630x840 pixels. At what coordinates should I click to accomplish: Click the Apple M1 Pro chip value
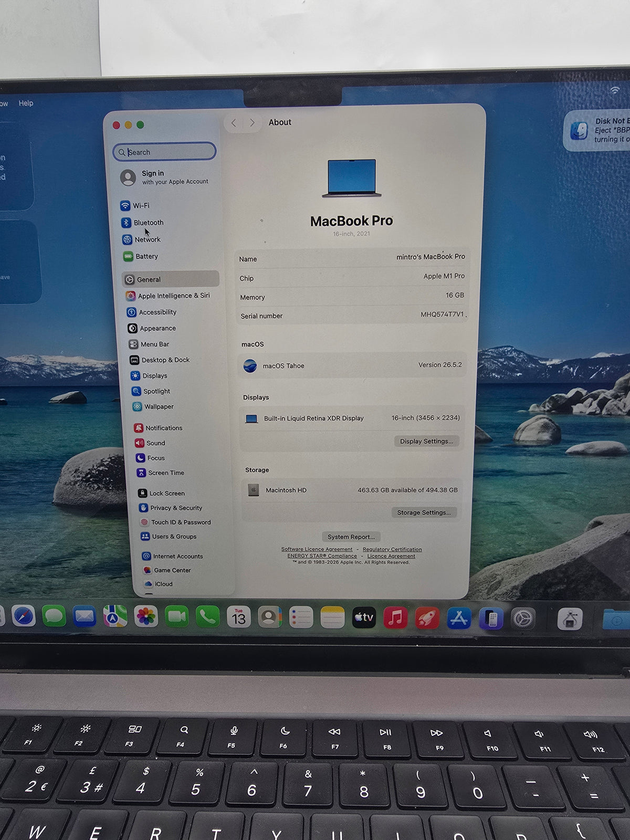pyautogui.click(x=444, y=276)
